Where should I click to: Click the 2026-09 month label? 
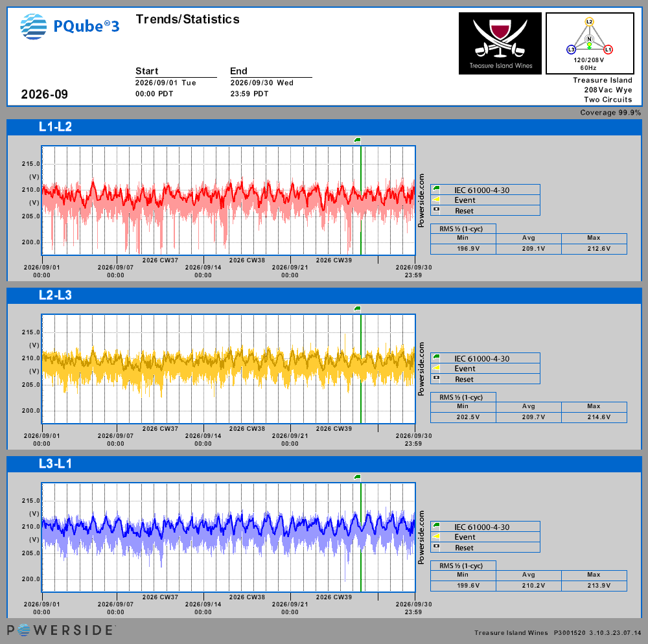(x=44, y=94)
